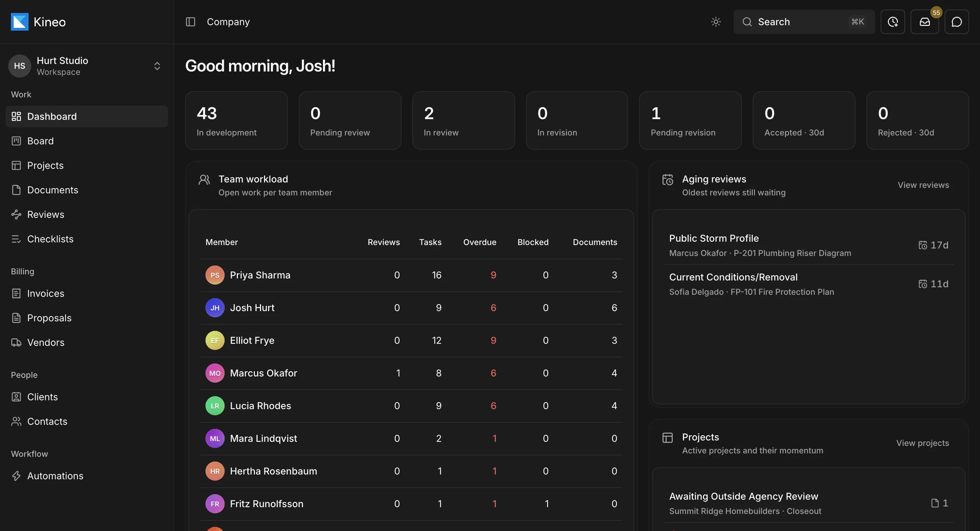Open the clock activity icon
This screenshot has height=531, width=980.
click(893, 22)
